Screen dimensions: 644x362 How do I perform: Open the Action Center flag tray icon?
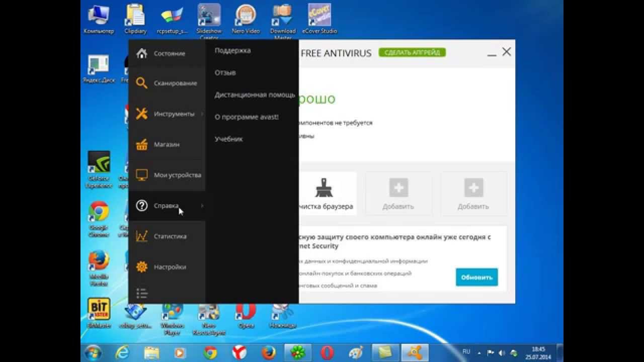click(490, 353)
